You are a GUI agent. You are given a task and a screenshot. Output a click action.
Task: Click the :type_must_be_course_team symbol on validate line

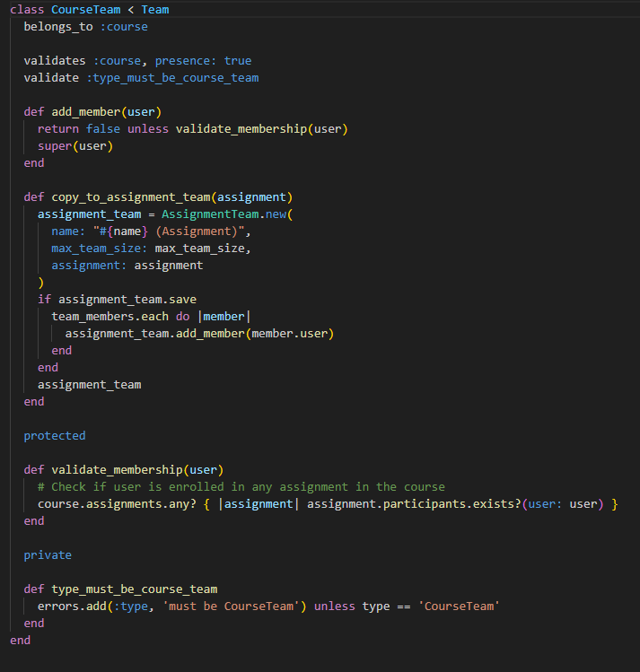(172, 78)
